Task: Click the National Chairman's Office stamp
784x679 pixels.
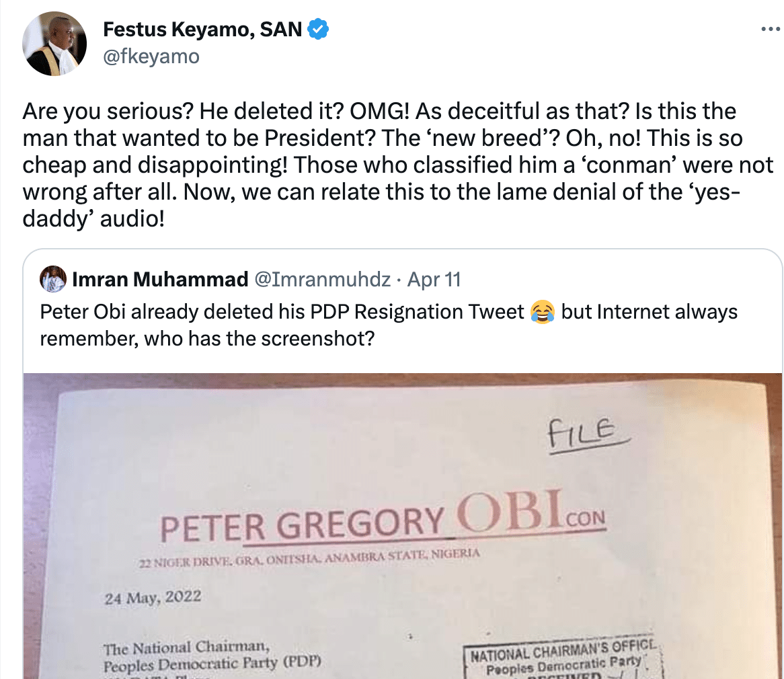Action: [x=564, y=657]
